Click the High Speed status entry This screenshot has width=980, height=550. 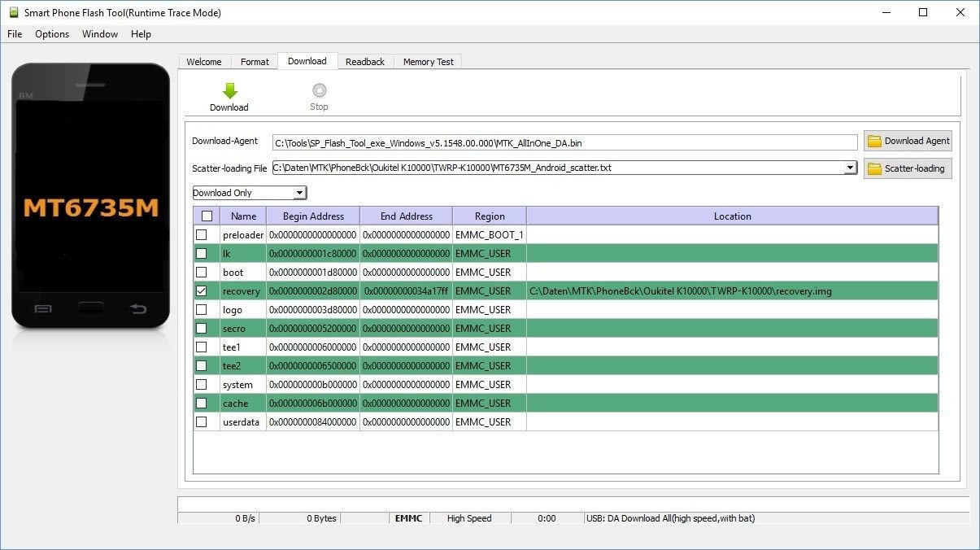point(469,518)
